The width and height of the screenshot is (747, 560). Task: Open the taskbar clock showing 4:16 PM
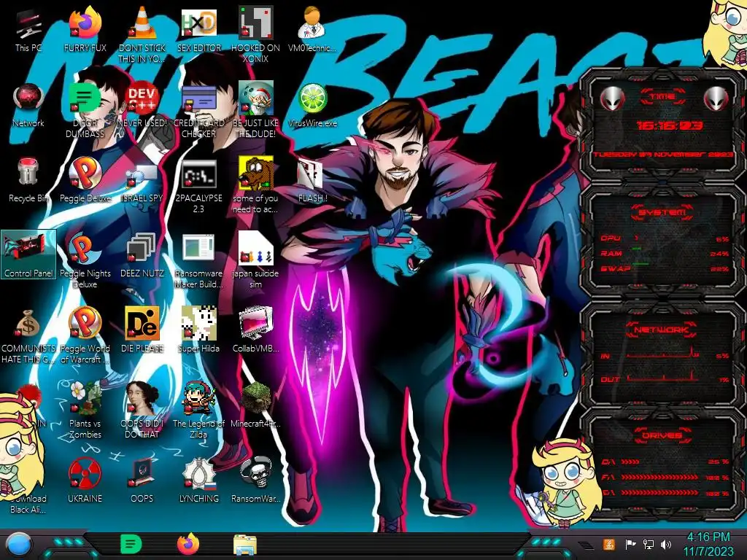coord(708,544)
